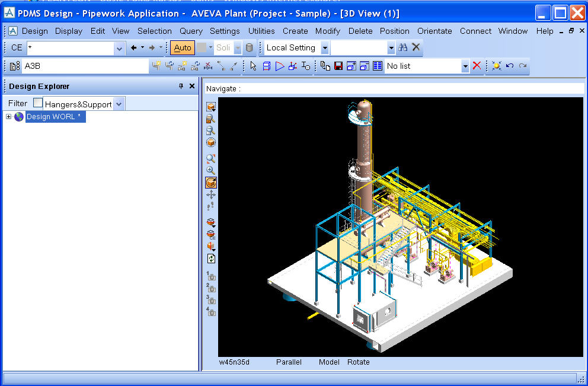Open the Create menu
This screenshot has height=386, width=588.
tap(295, 31)
